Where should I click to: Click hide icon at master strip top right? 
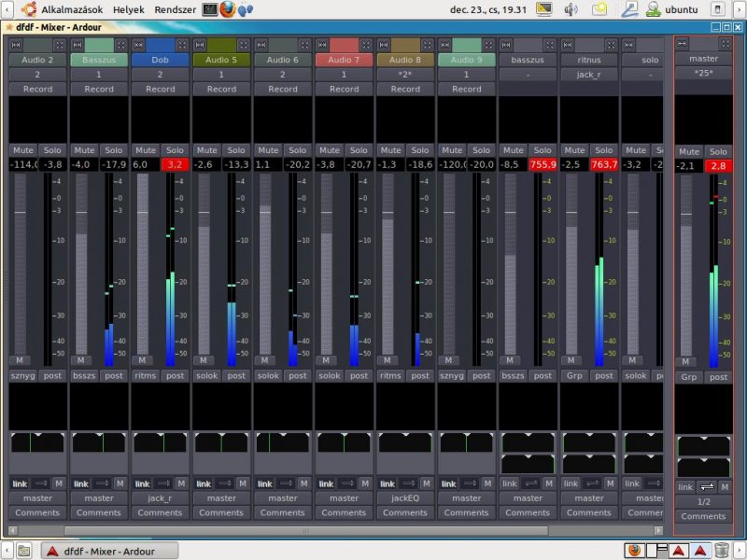(x=726, y=43)
